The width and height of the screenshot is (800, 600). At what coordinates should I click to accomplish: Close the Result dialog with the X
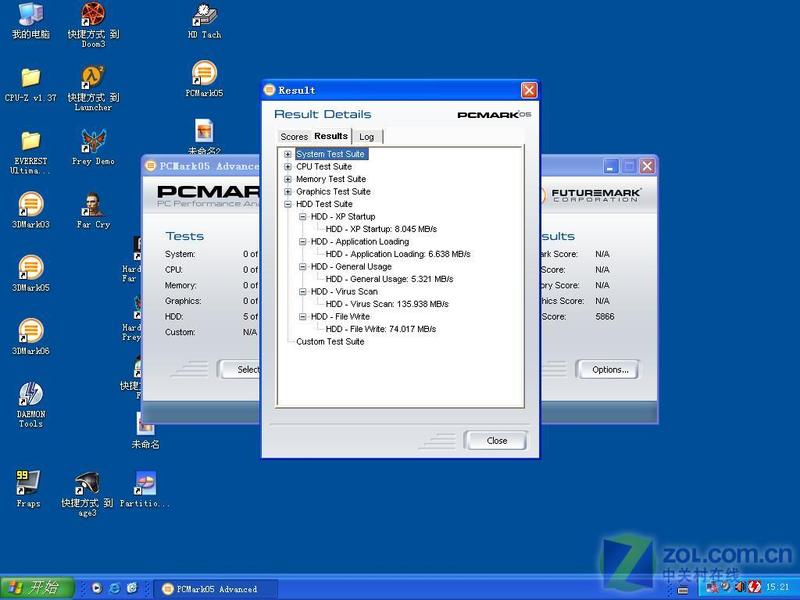pos(529,90)
